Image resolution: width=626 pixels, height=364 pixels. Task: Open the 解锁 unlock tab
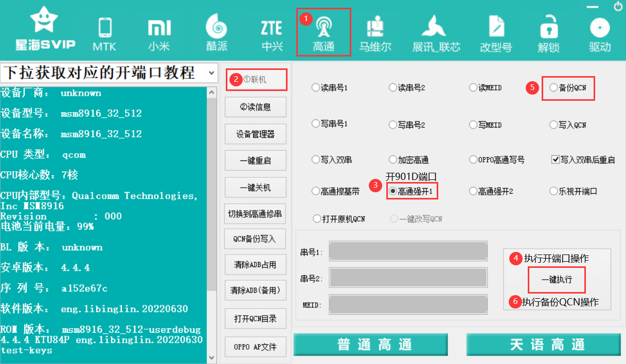click(x=548, y=34)
